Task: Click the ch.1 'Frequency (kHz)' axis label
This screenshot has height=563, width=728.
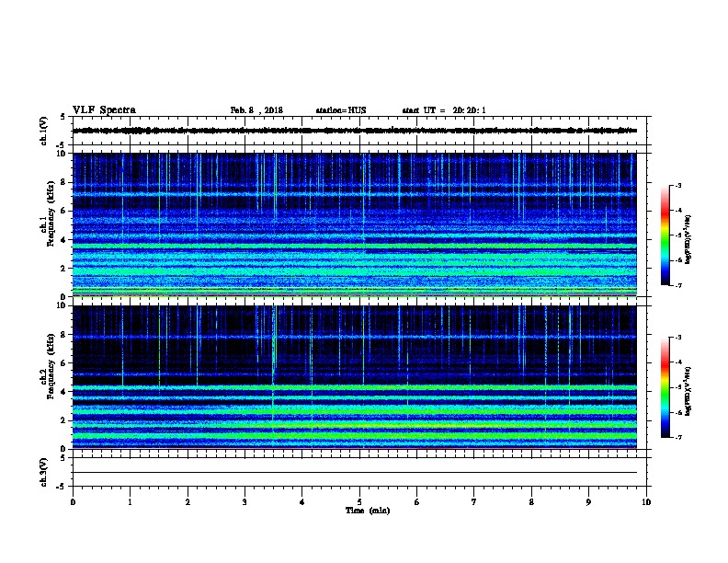Action: pyautogui.click(x=51, y=213)
